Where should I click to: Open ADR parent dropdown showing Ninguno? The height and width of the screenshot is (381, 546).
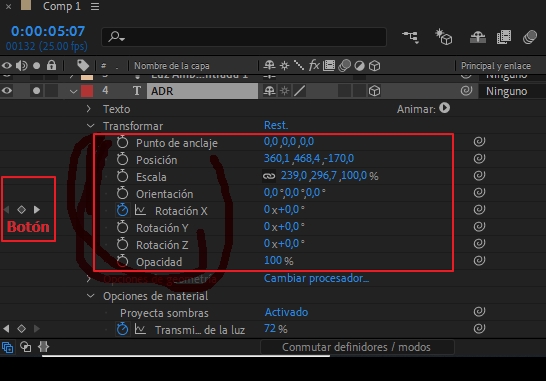tap(512, 91)
